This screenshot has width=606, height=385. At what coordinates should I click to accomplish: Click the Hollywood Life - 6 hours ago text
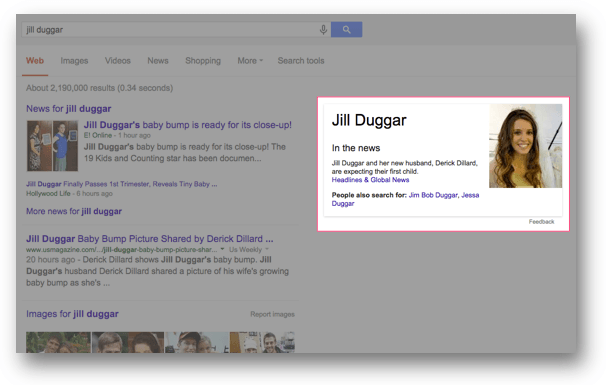coord(69,193)
